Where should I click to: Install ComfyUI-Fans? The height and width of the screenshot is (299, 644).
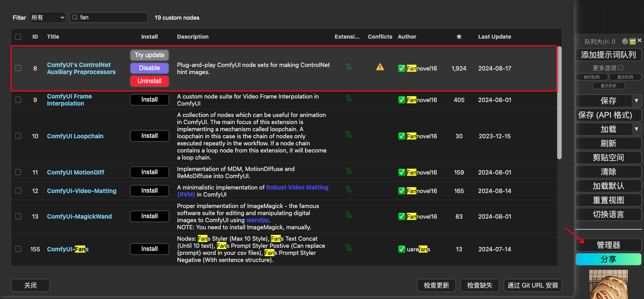[149, 249]
